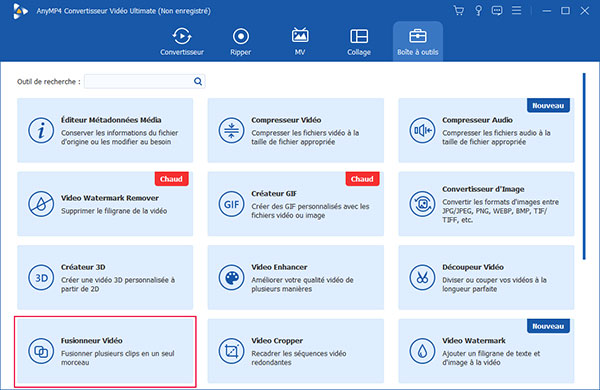Click the search magnifier icon
This screenshot has width=600, height=390.
(x=198, y=82)
